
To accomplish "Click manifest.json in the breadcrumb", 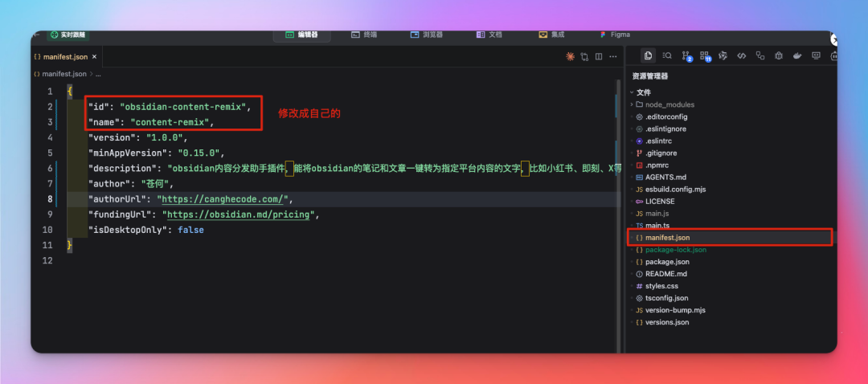I will pyautogui.click(x=64, y=74).
